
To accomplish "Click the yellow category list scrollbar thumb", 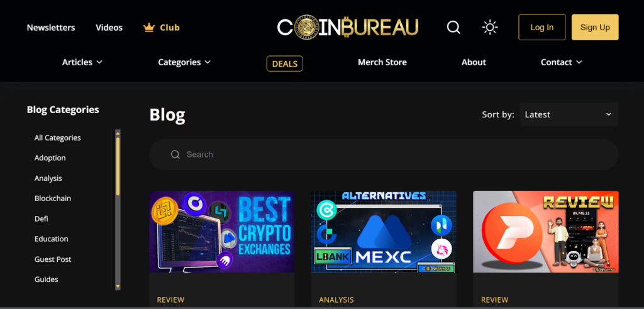I will pyautogui.click(x=118, y=166).
